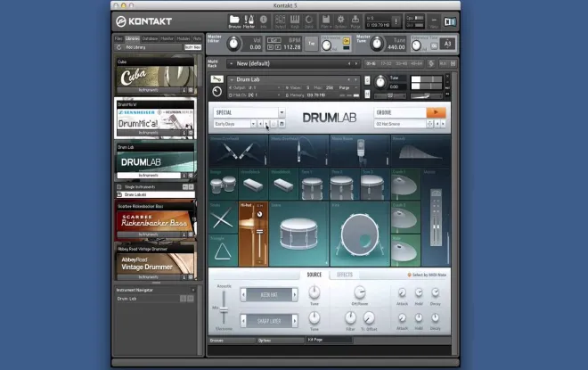Minimize the rack with View button
This screenshot has height=370, width=588.
point(434,21)
